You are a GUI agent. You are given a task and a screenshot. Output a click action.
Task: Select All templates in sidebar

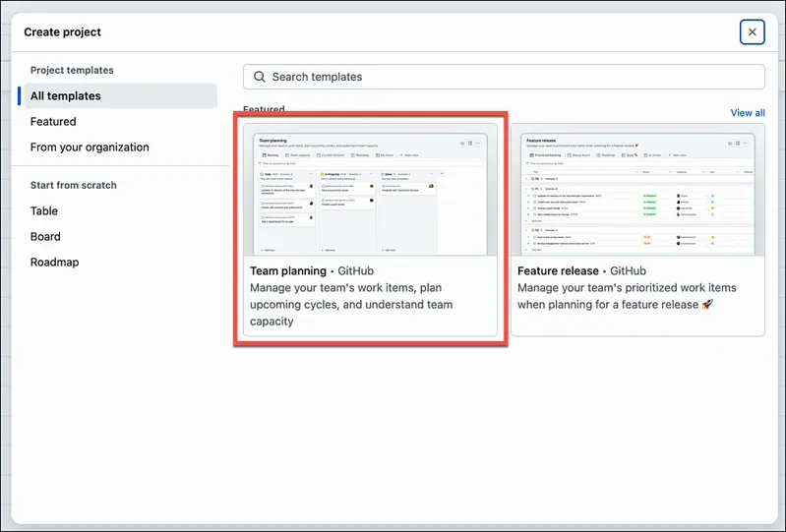click(120, 95)
